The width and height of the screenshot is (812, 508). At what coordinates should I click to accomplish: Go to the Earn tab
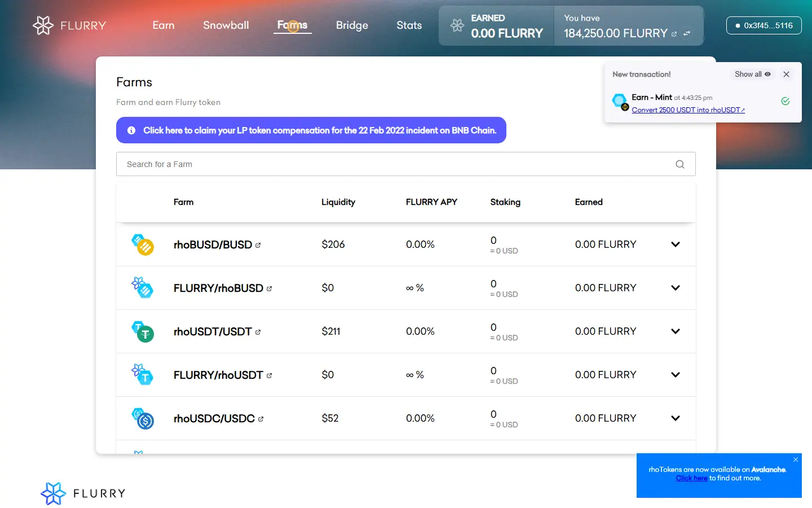(164, 25)
